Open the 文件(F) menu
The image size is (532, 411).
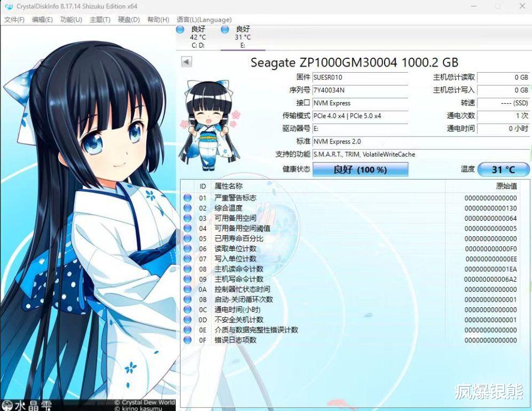(x=14, y=20)
